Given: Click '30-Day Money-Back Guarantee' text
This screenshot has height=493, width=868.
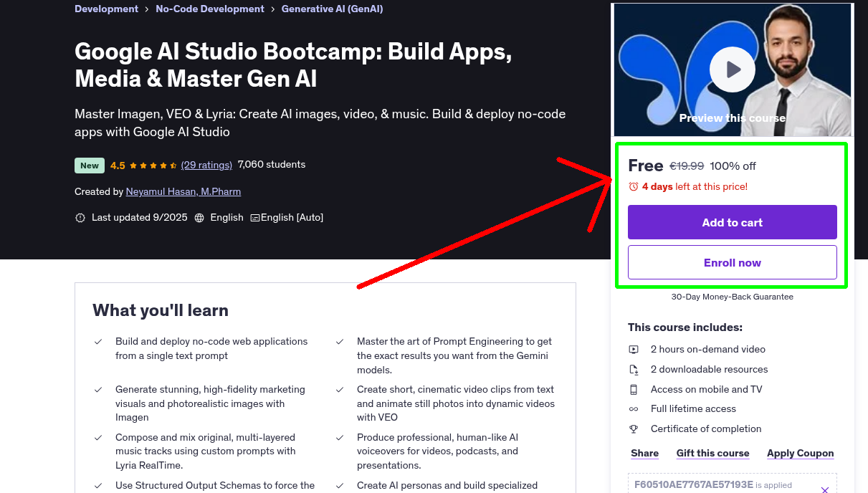Looking at the screenshot, I should tap(732, 297).
